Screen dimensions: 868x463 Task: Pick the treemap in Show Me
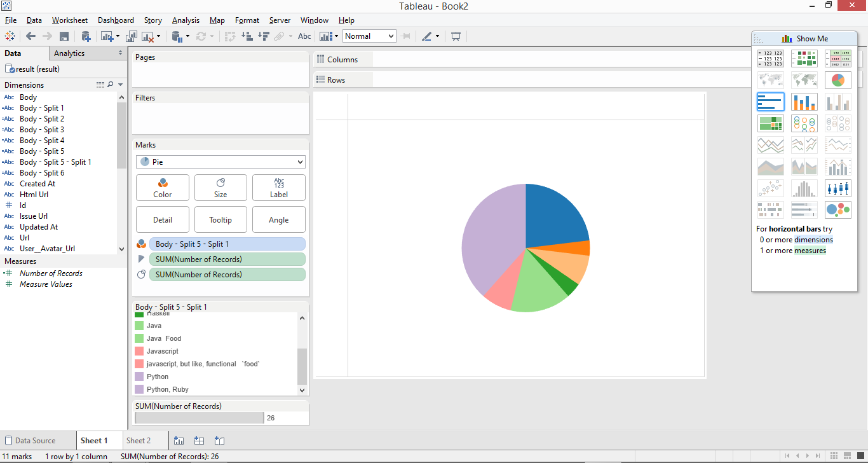[x=771, y=123]
